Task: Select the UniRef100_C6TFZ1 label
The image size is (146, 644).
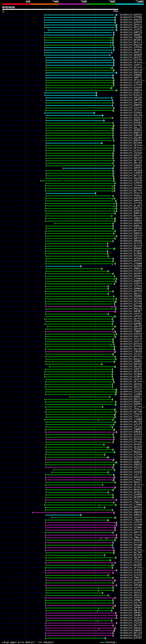Action: tap(131, 30)
